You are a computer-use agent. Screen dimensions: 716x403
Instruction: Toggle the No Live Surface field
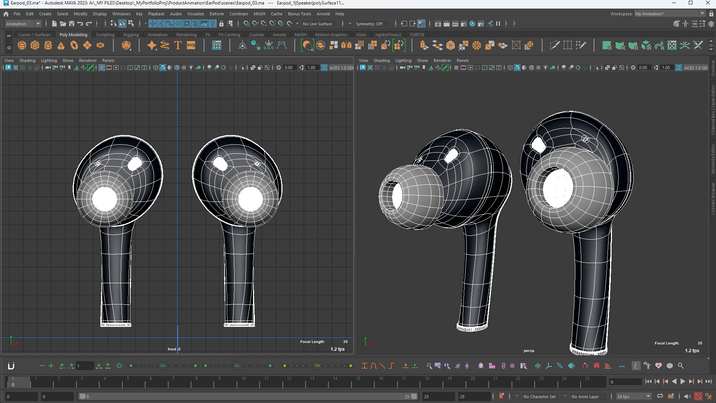tap(319, 24)
